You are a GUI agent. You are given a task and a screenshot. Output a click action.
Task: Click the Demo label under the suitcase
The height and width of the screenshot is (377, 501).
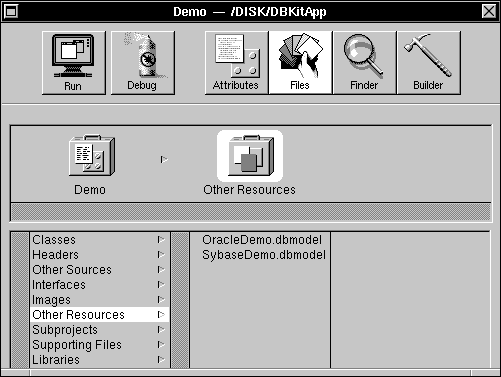[x=90, y=190]
